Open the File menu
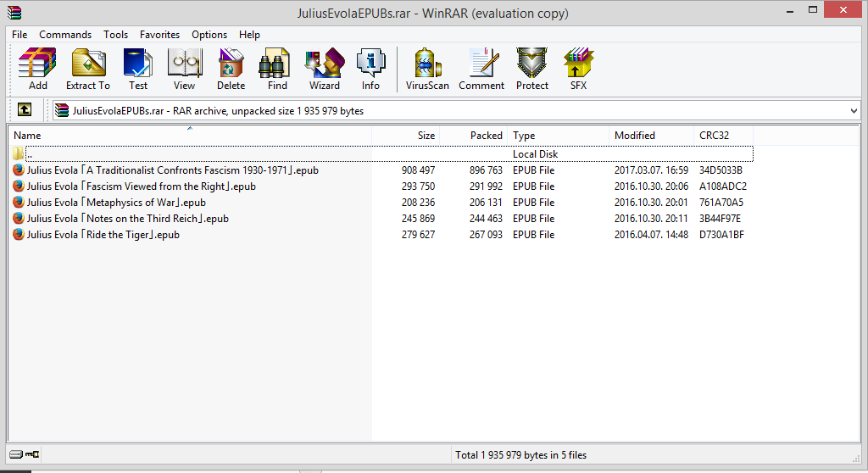This screenshot has width=868, height=473. (19, 35)
